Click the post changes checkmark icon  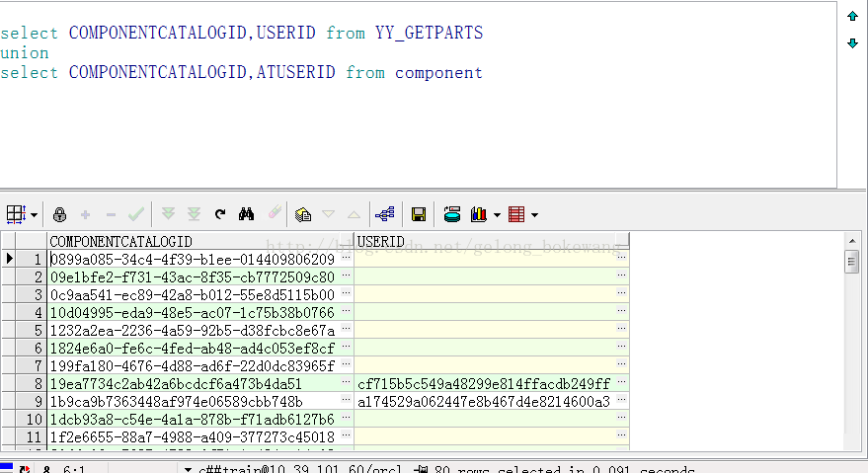[136, 214]
